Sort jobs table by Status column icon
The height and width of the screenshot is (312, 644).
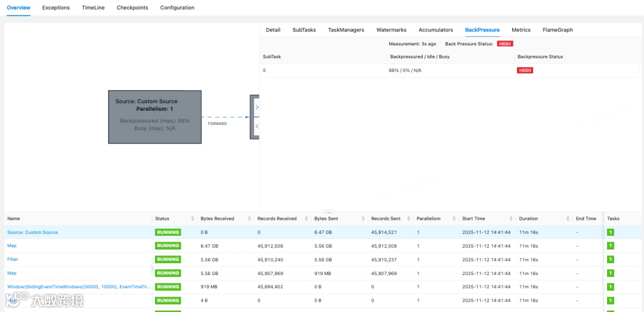point(192,219)
